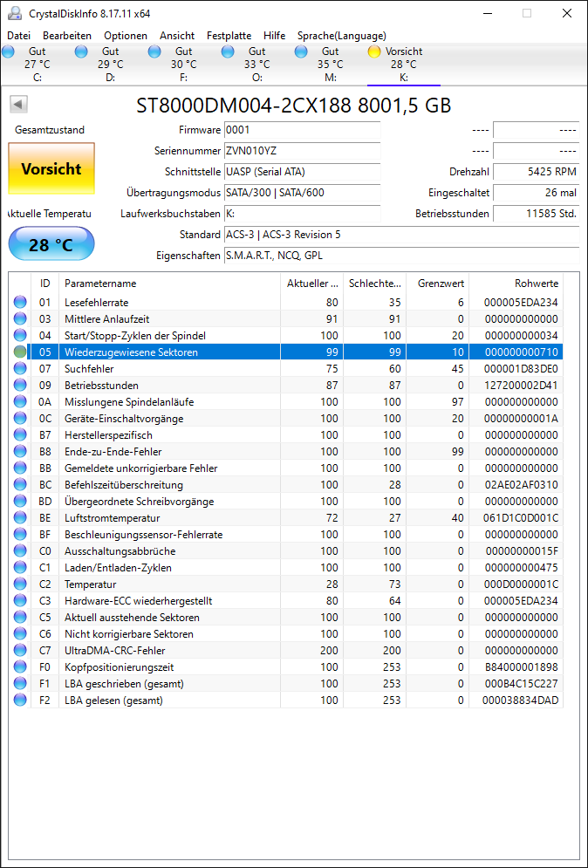The width and height of the screenshot is (588, 868).
Task: Select the Nicht korrigierbare Sektoren row
Action: coord(287,633)
